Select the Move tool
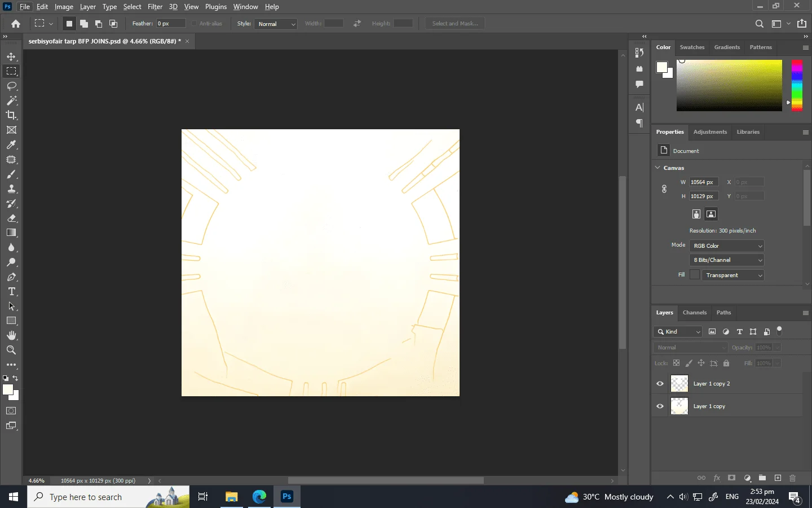Screen dimensions: 812x508 point(11,57)
